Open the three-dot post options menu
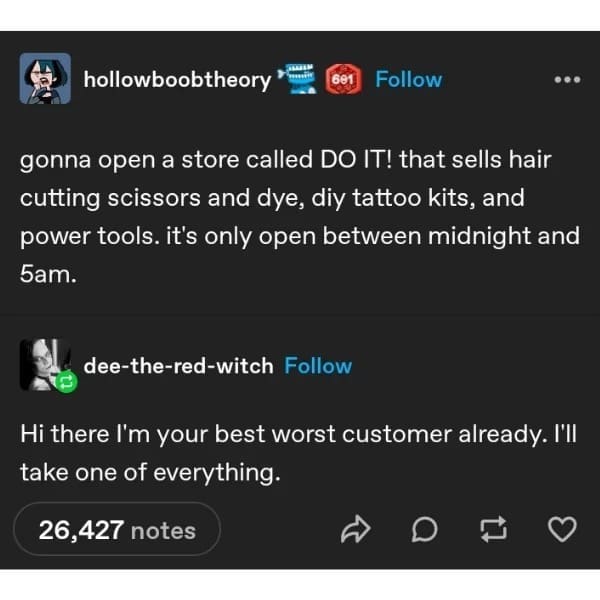600x600 pixels. 567,80
